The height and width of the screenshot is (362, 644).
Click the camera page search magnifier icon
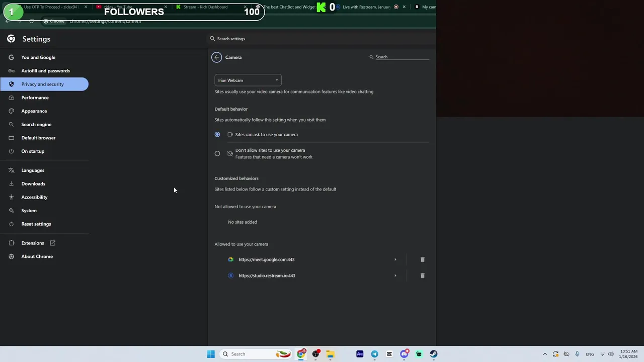click(371, 57)
